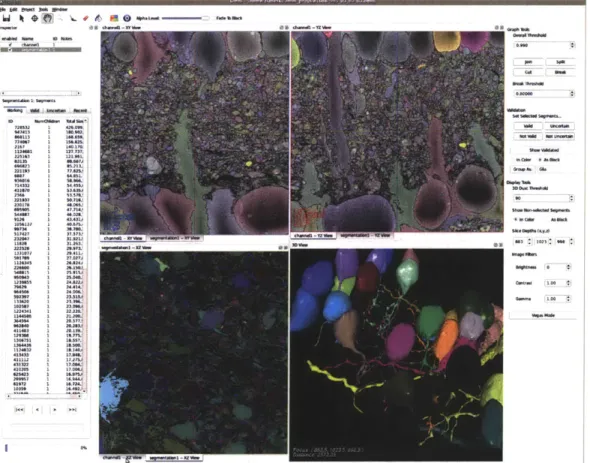Activate the pan hand tool
This screenshot has height=463, width=590.
[47, 18]
